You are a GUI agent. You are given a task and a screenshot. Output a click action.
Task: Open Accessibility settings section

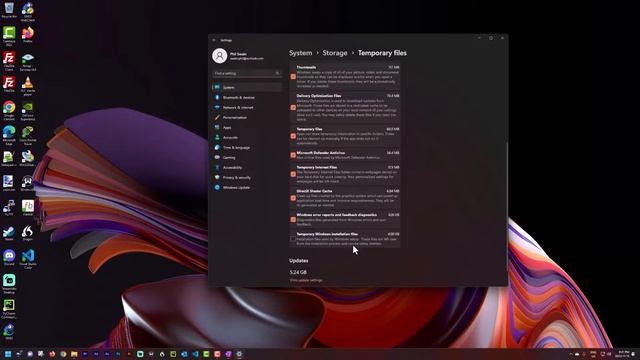[x=247, y=167]
